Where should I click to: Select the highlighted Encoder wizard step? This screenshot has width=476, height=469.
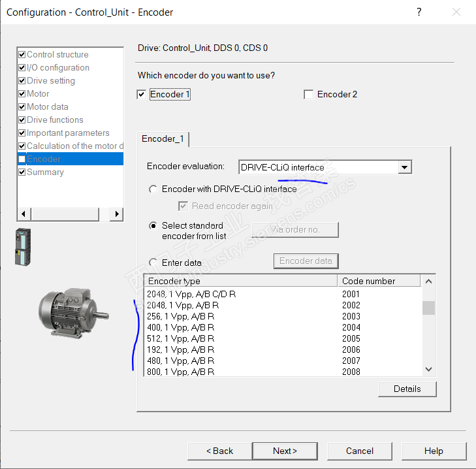71,159
